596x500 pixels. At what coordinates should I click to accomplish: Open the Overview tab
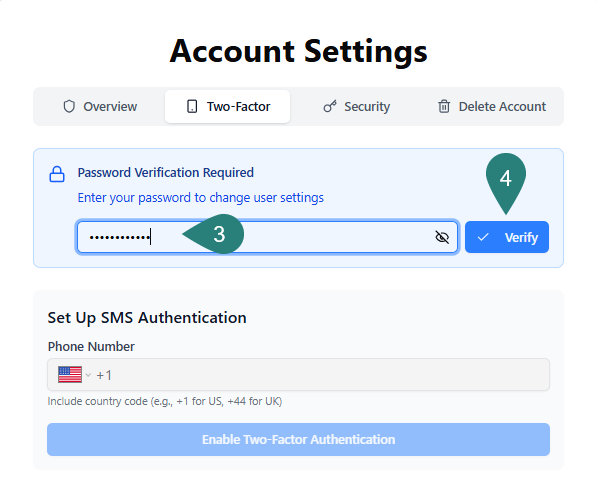pyautogui.click(x=100, y=106)
